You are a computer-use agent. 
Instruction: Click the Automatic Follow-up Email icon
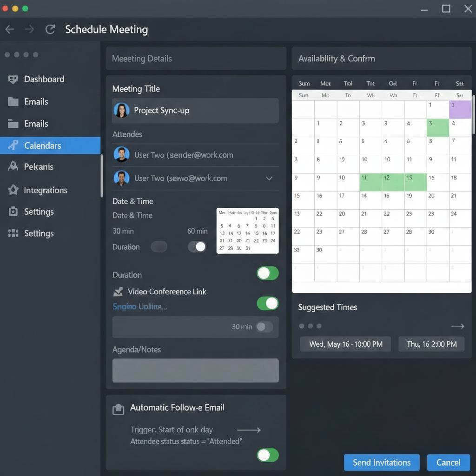[x=119, y=409]
